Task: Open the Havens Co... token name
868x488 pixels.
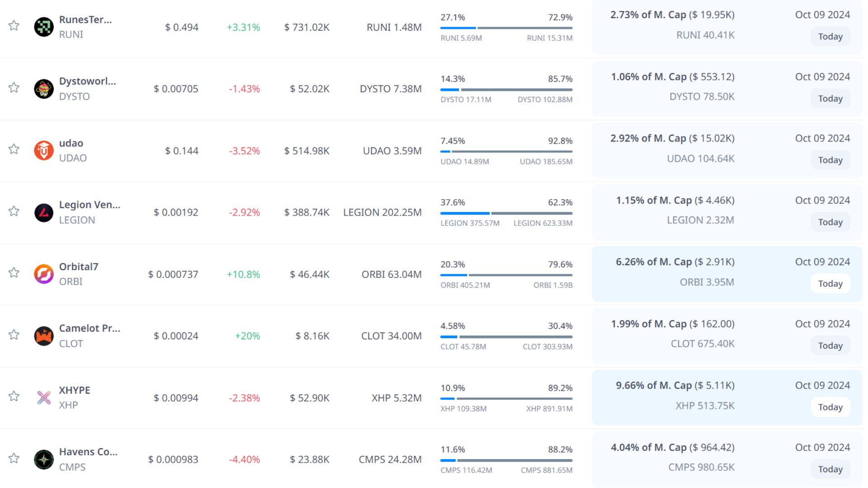Action: tap(88, 452)
